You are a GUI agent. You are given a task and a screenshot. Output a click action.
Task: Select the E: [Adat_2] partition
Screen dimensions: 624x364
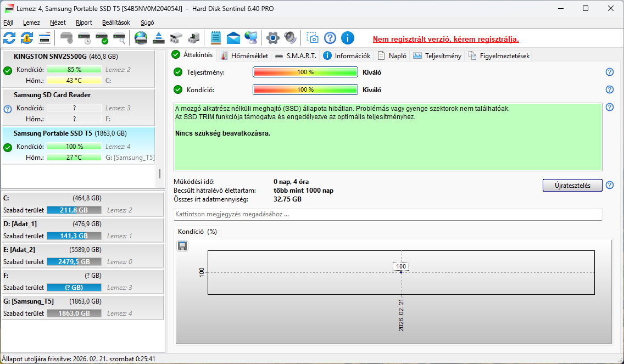(83, 256)
